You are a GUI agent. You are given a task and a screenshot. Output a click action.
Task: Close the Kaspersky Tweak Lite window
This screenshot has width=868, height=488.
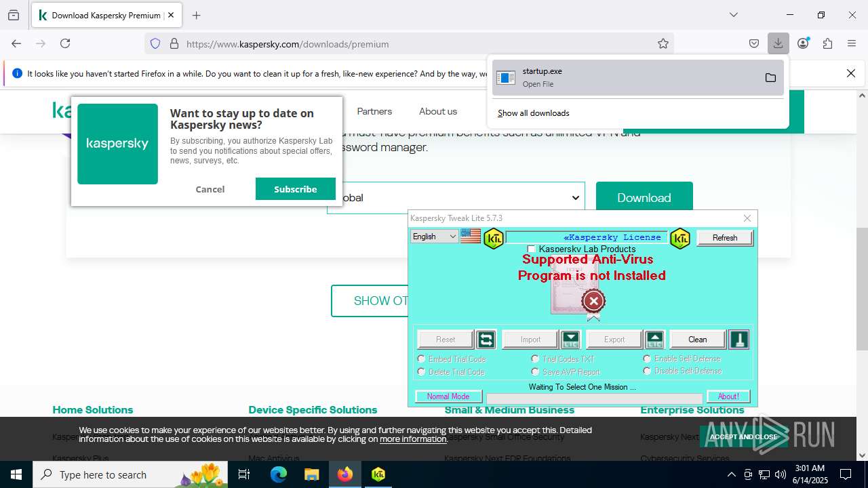pyautogui.click(x=747, y=218)
